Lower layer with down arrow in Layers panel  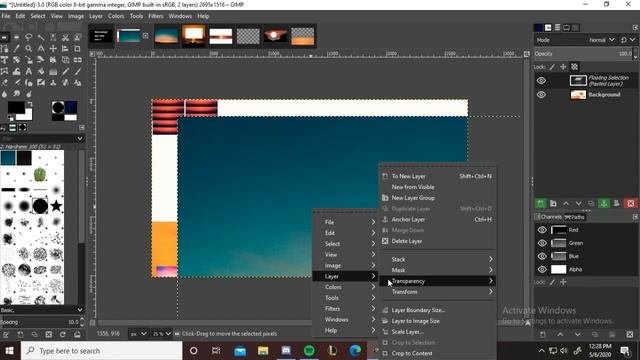click(x=578, y=203)
